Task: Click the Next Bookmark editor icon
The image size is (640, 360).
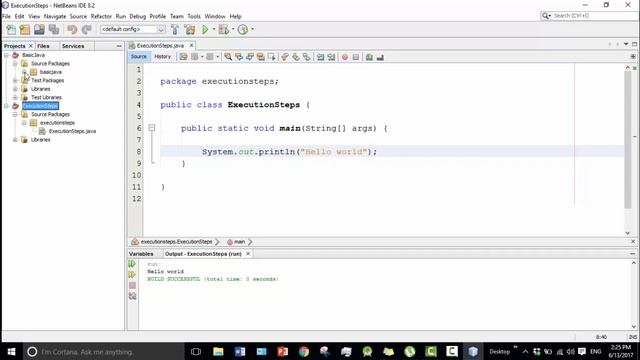Action: coord(296,57)
